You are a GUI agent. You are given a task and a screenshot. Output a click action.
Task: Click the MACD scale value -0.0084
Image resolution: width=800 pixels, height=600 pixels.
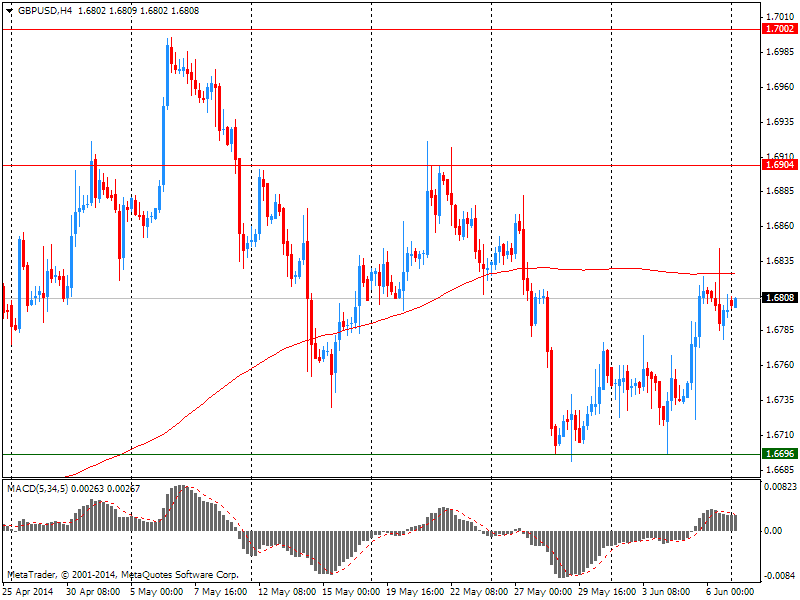coord(780,576)
